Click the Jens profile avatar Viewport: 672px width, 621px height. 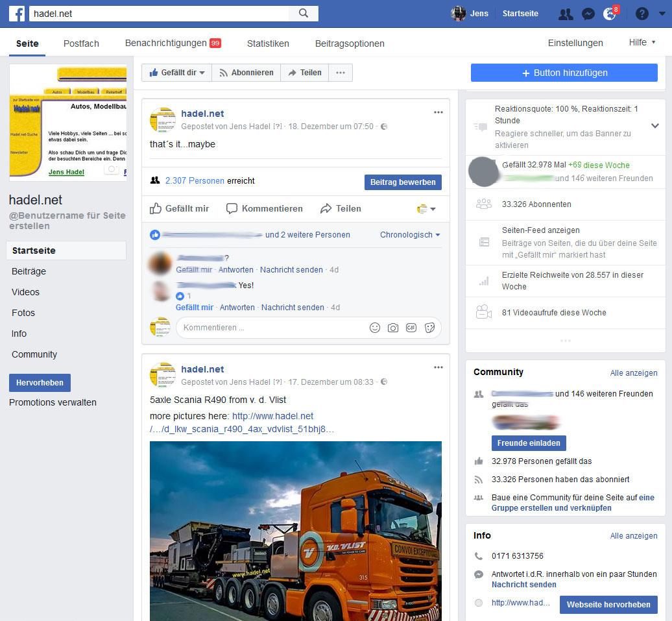click(x=458, y=14)
